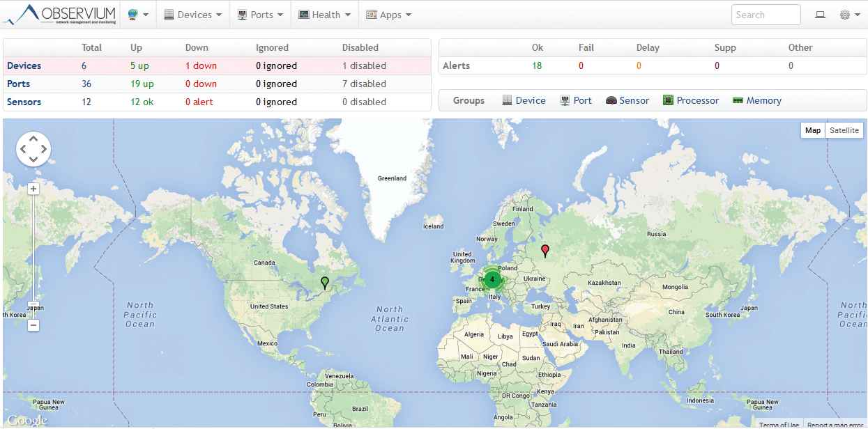
Task: Click the Search input field
Action: [766, 15]
